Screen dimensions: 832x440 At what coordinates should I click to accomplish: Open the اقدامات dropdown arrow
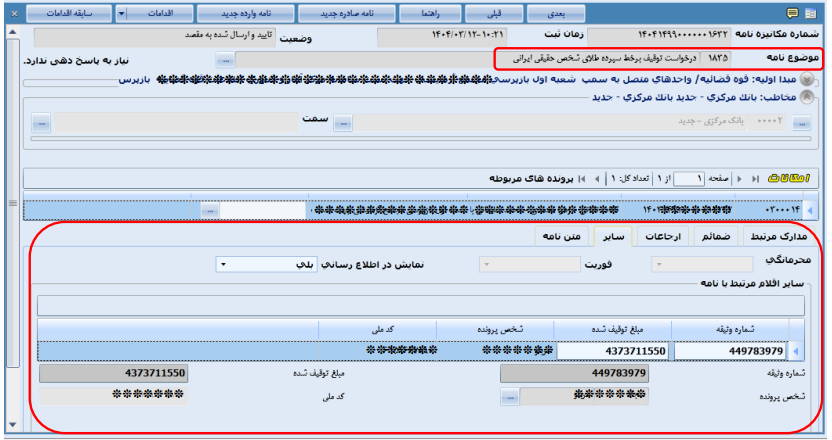click(x=122, y=13)
